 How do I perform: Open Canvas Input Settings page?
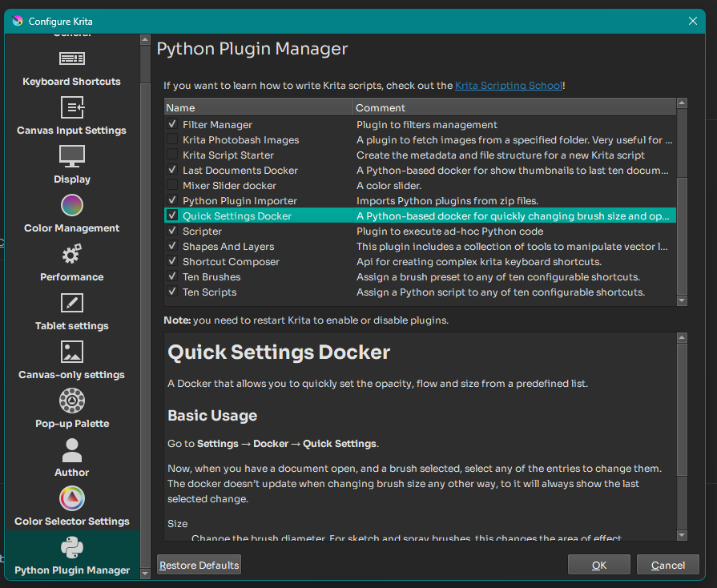point(72,116)
